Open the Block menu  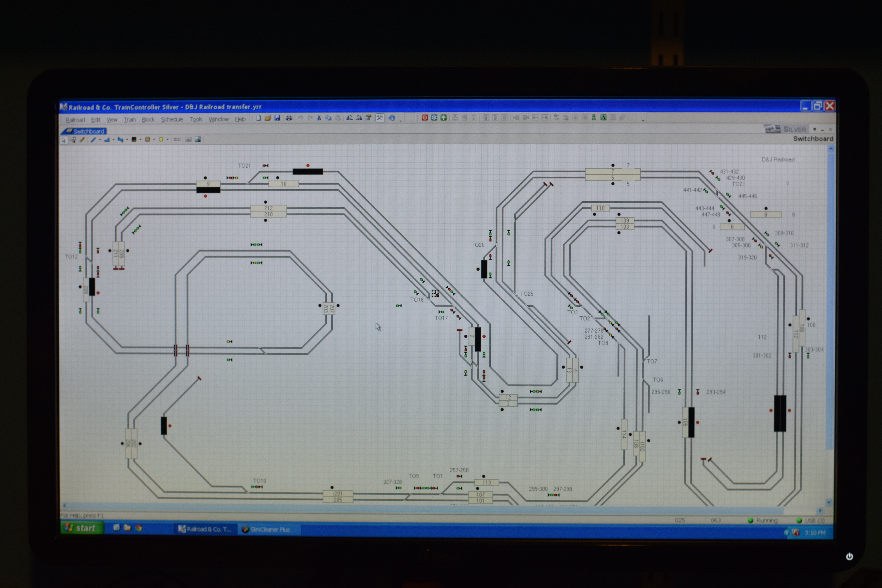(148, 120)
